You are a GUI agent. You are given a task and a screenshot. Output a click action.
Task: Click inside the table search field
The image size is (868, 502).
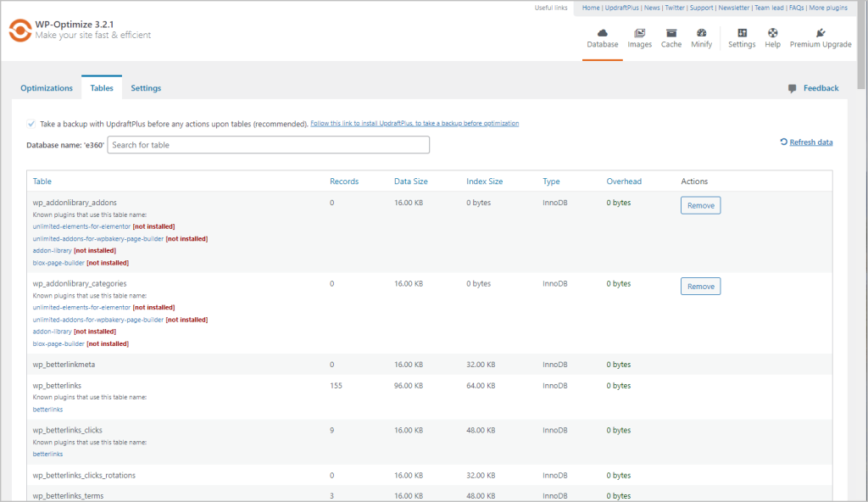(269, 144)
